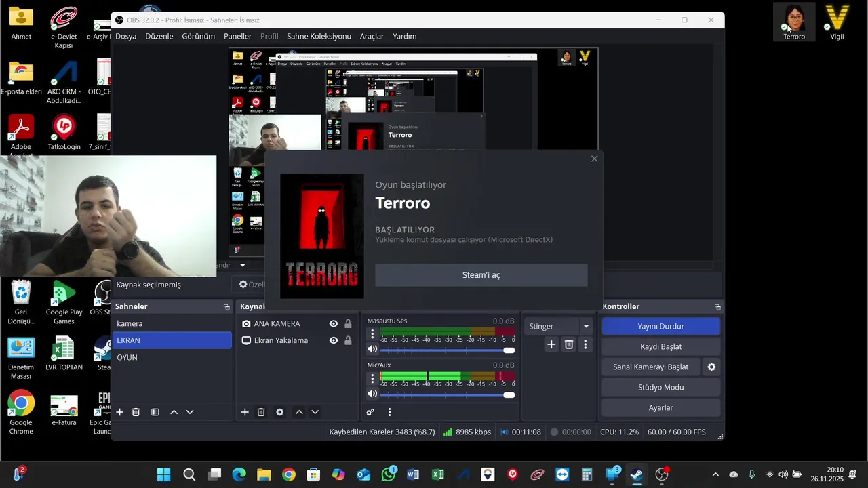
Task: Select the kamera scene
Action: click(172, 323)
